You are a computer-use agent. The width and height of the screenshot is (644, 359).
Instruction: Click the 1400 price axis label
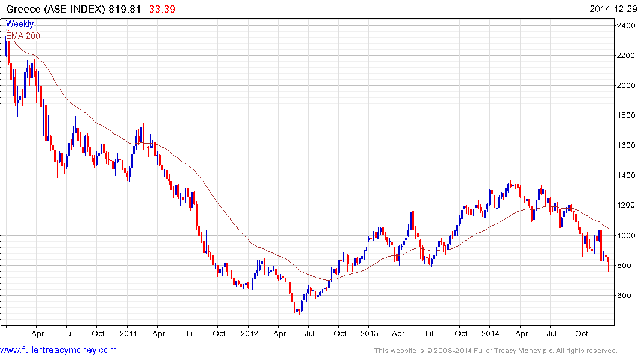[626, 175]
